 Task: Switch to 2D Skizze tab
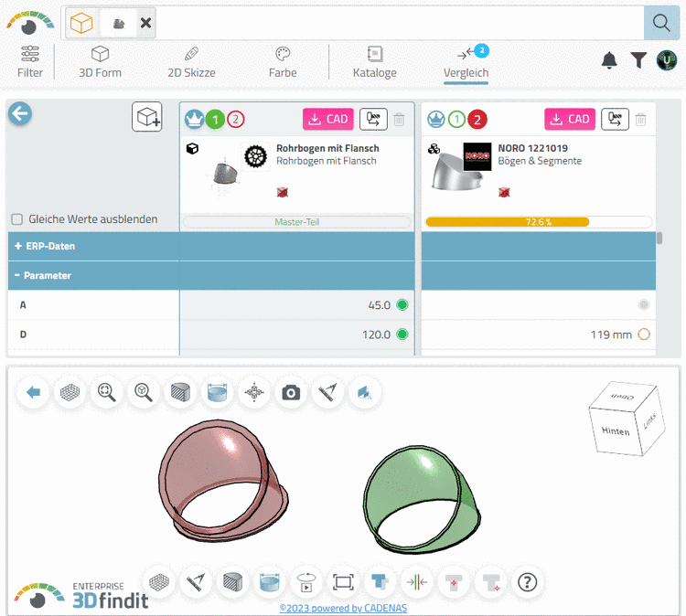[x=191, y=61]
